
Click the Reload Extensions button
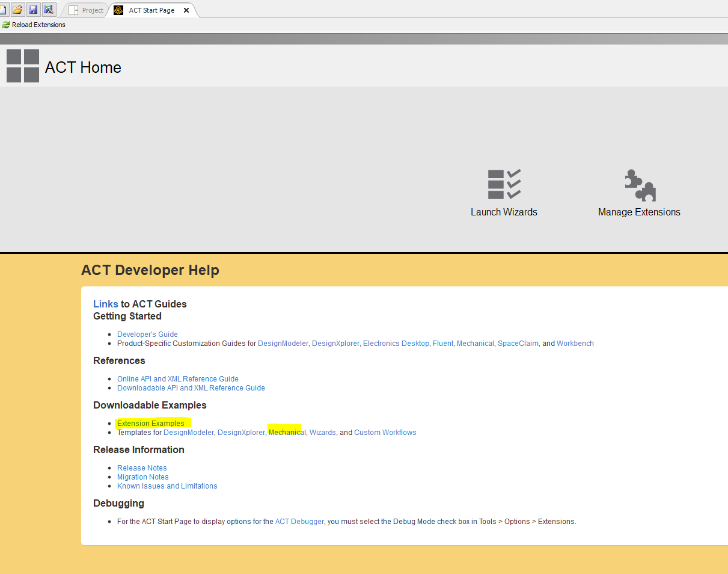tap(34, 25)
